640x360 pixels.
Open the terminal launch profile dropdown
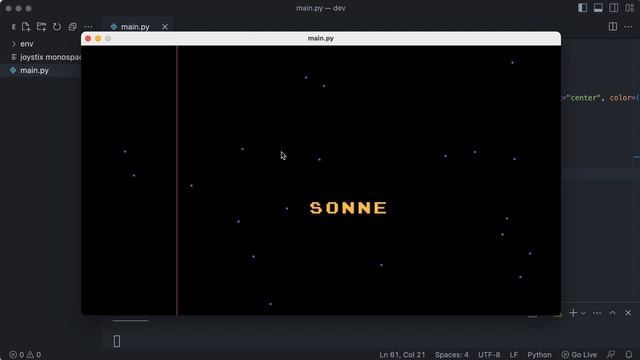pos(583,313)
